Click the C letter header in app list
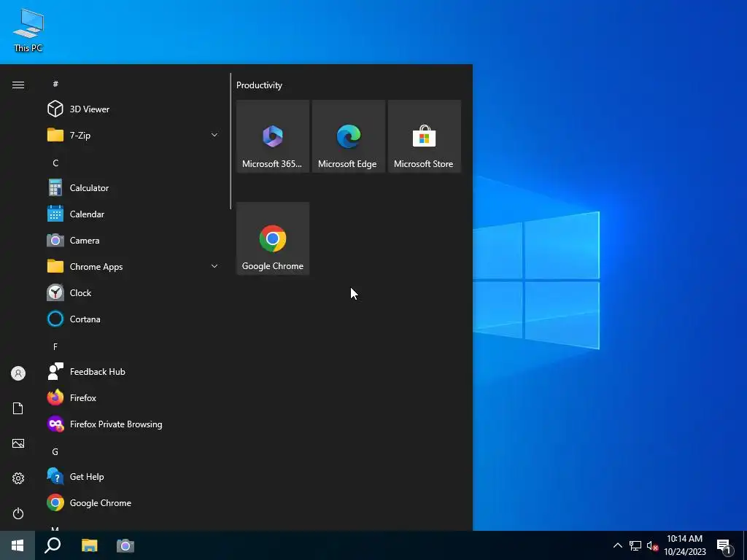The image size is (747, 560). (55, 163)
